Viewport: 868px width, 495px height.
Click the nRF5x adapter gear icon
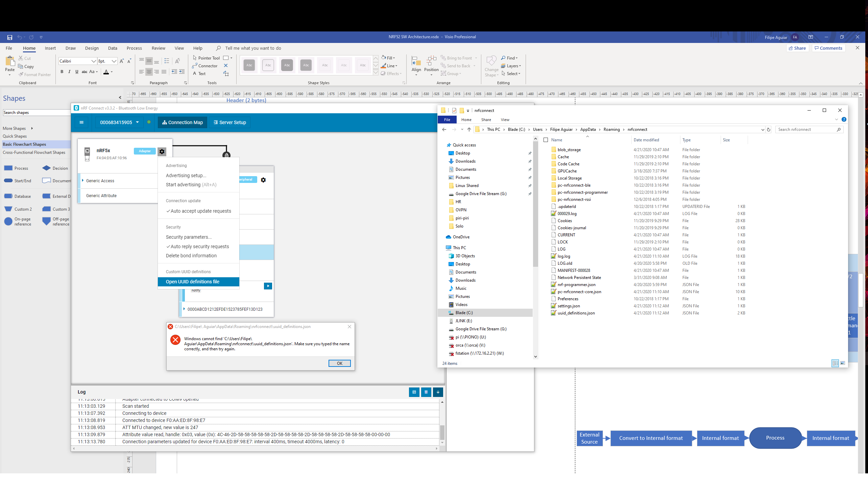(162, 151)
